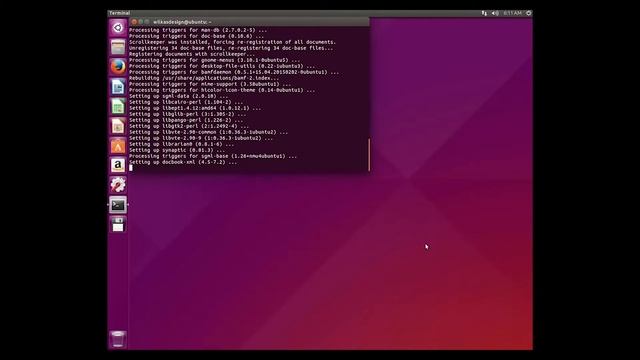Open the removable disk icon in launcher
640x360 pixels.
coord(118,224)
